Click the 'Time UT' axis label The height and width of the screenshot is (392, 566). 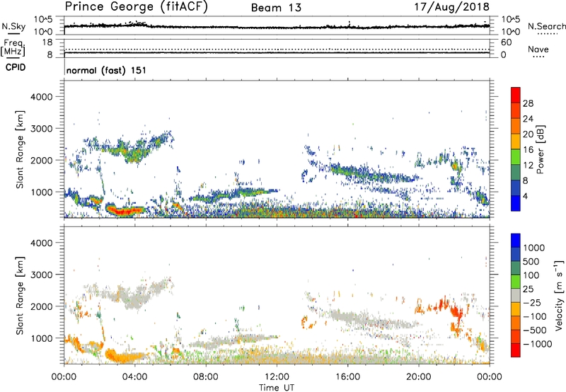click(x=277, y=387)
